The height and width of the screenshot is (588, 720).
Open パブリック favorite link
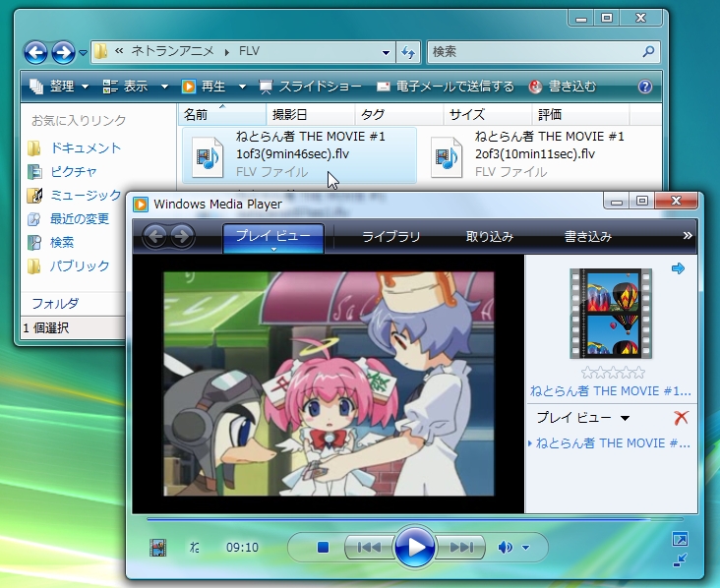(x=68, y=265)
